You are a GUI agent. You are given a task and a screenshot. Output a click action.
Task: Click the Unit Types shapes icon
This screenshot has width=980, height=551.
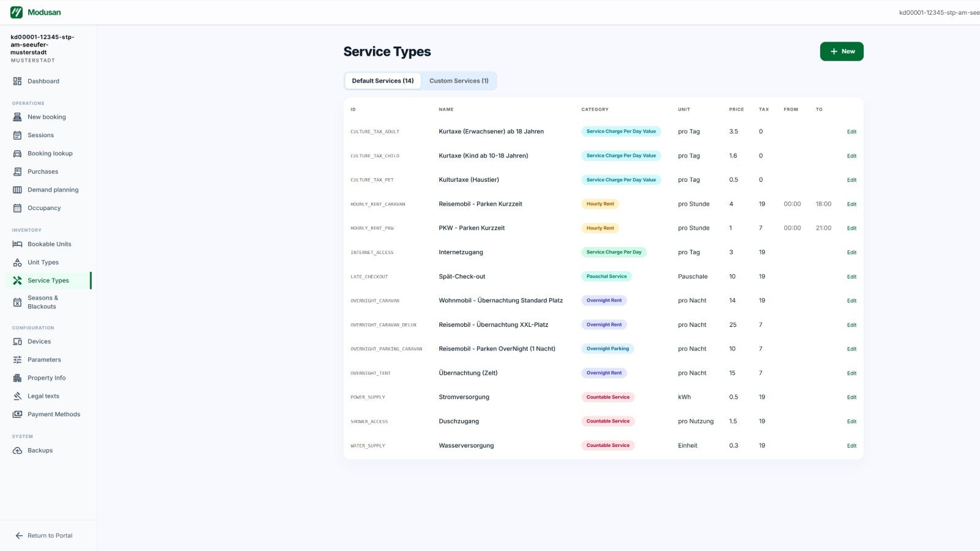[17, 263]
